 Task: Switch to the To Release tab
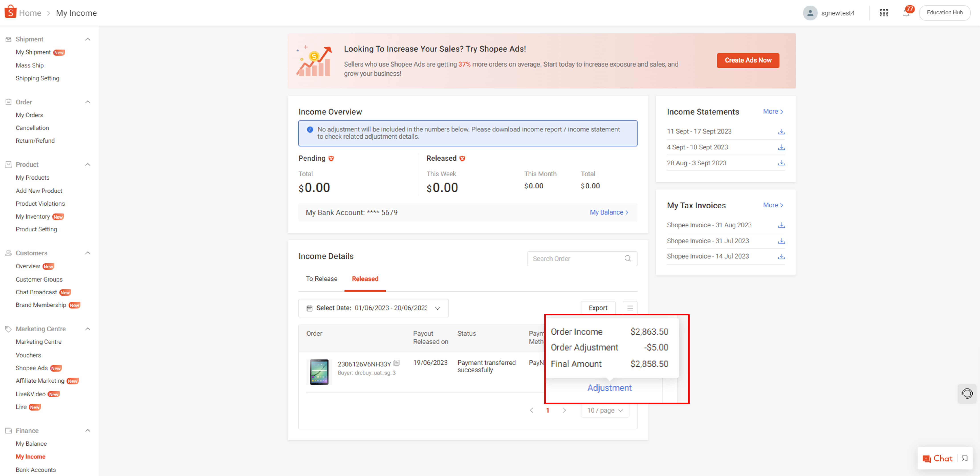tap(321, 278)
